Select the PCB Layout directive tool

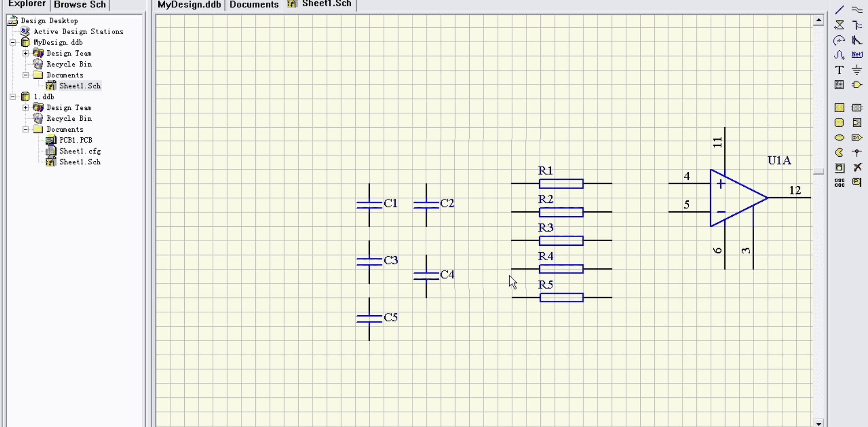pos(857,182)
